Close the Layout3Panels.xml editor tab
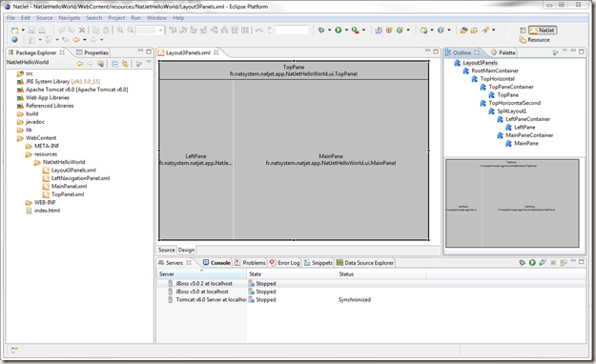Screen dimensions: 596x364 (216, 52)
